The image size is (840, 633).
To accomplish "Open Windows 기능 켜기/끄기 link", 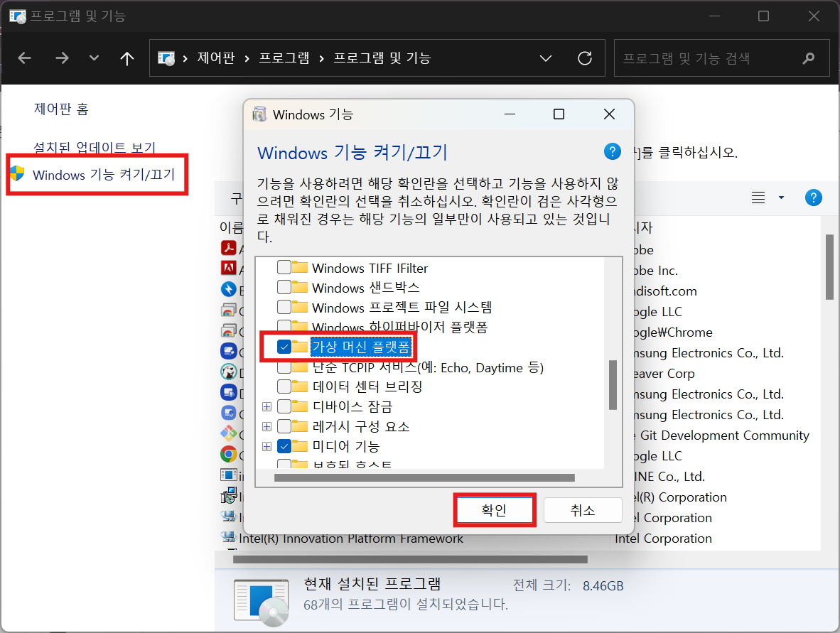I will point(104,175).
